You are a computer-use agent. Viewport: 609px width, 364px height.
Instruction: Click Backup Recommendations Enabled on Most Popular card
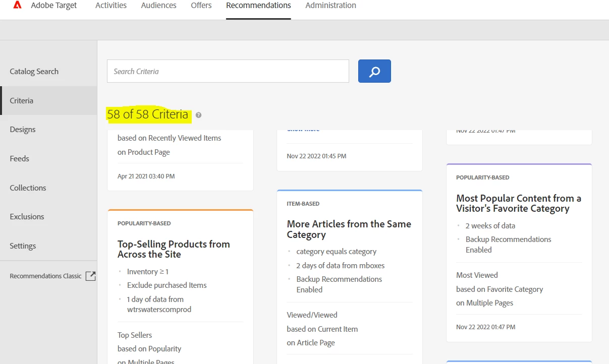click(x=509, y=245)
